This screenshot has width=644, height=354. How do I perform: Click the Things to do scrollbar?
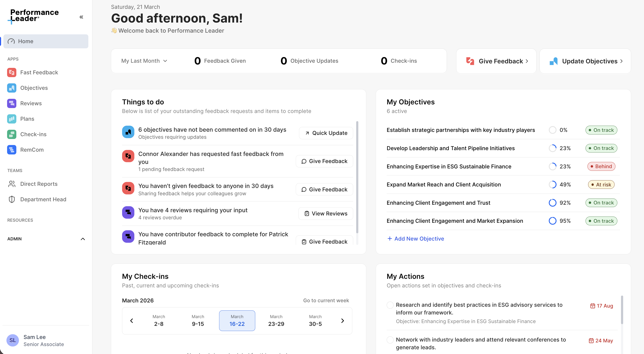tap(357, 177)
